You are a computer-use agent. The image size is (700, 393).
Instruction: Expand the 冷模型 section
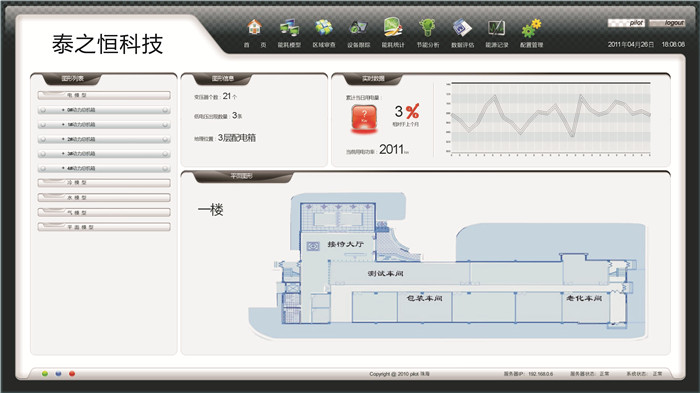coord(104,183)
